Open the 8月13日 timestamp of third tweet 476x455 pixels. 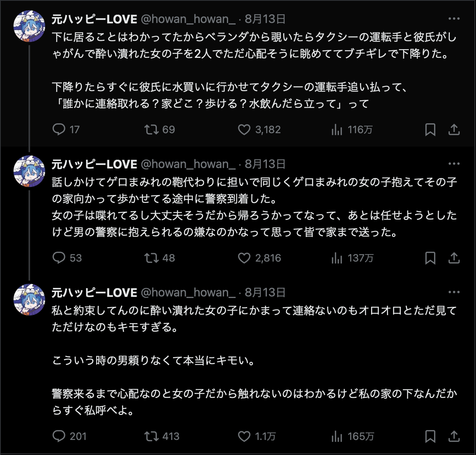coord(265,292)
